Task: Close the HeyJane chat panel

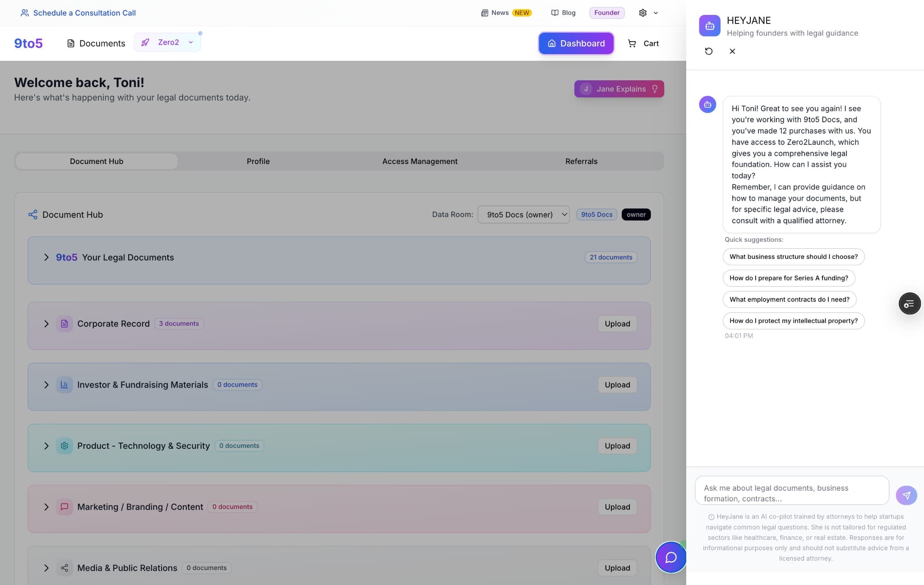Action: [x=732, y=51]
